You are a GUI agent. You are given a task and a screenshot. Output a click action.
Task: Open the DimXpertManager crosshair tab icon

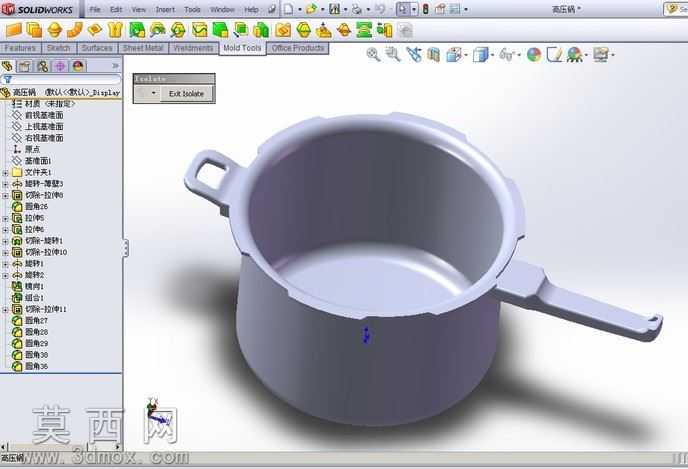tap(60, 66)
